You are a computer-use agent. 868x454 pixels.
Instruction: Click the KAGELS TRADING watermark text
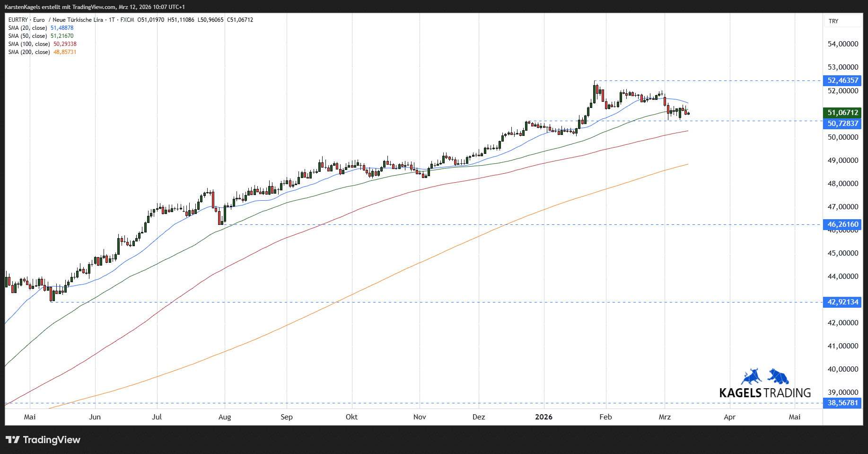click(x=765, y=393)
